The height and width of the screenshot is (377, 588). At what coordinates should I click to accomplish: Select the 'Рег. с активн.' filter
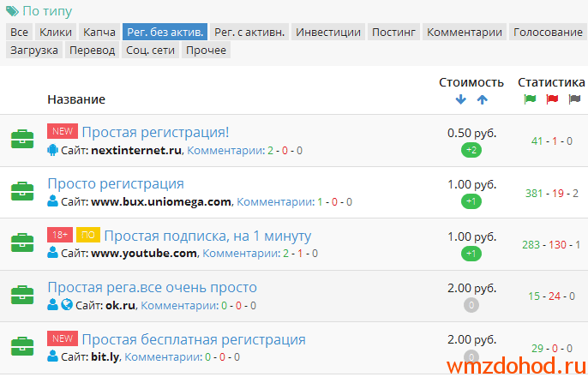(x=249, y=32)
